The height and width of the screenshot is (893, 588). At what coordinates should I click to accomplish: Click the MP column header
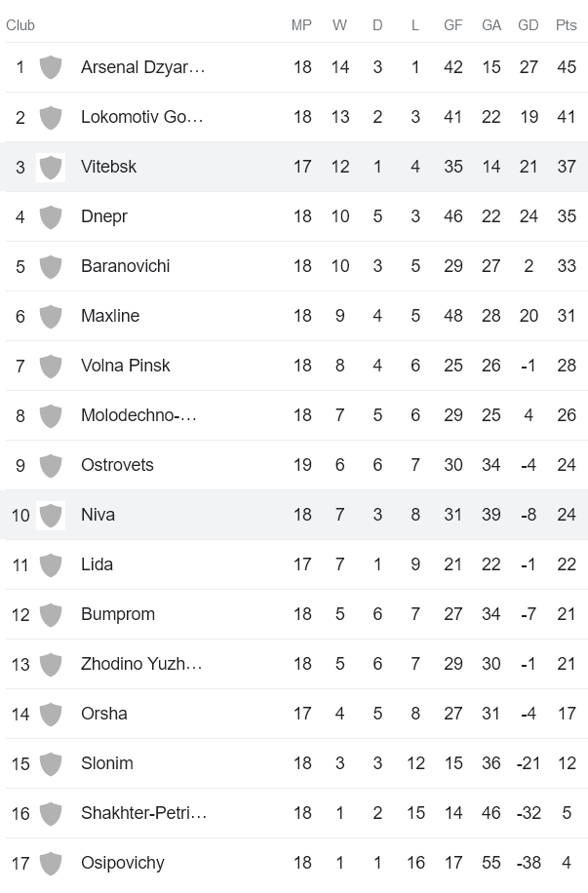[301, 25]
